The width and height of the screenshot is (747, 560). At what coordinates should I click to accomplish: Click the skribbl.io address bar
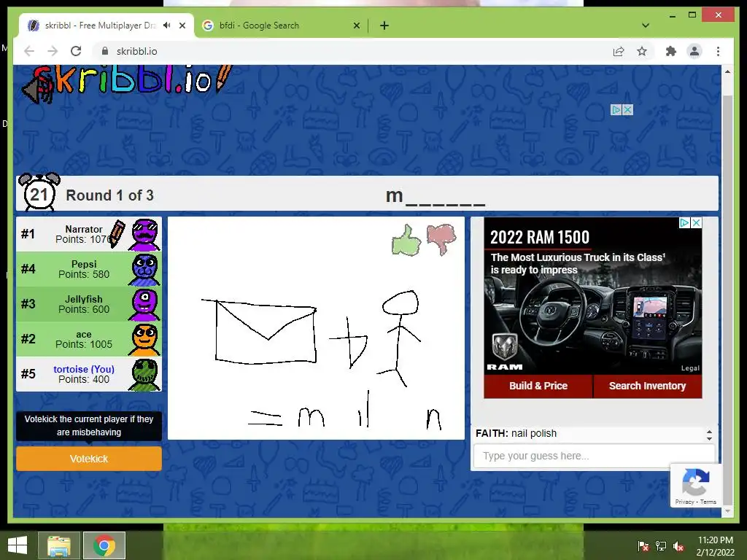tap(352, 51)
